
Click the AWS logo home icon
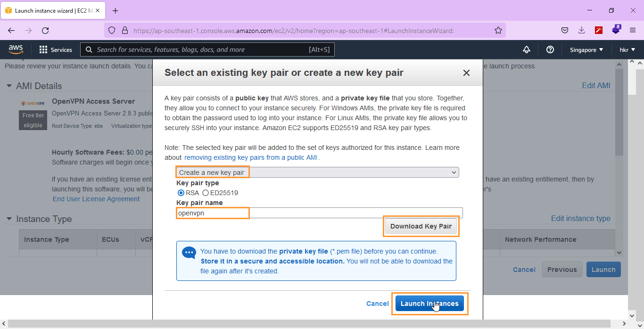[16, 49]
